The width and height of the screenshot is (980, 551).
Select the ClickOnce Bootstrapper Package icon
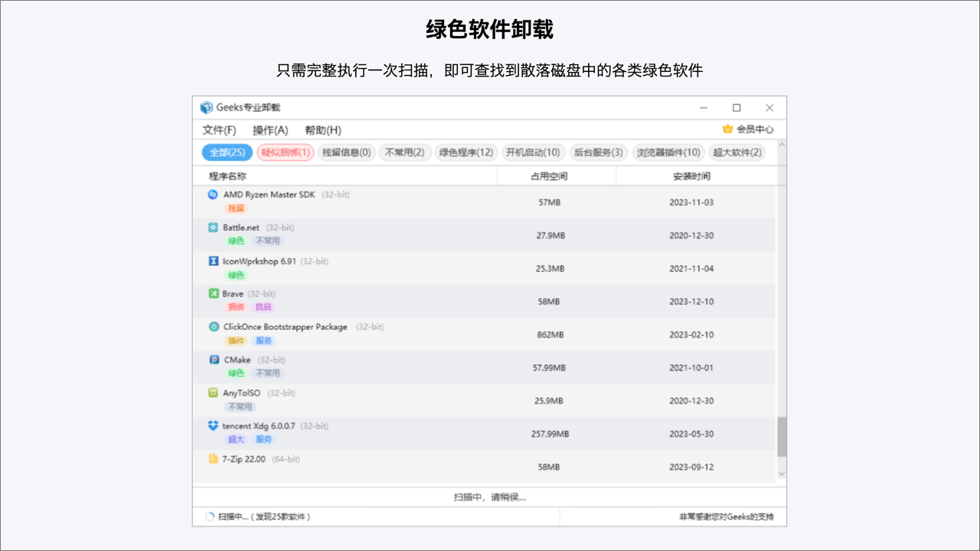point(213,327)
